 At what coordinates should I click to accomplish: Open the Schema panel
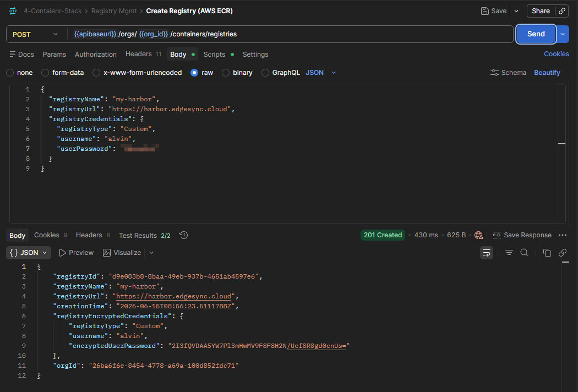[x=508, y=73]
